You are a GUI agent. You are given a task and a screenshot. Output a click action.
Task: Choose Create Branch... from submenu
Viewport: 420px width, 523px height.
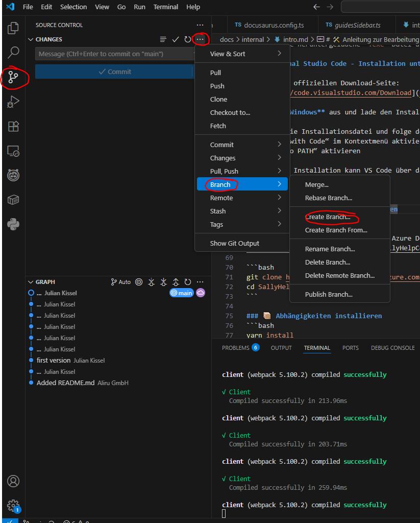tap(340, 217)
